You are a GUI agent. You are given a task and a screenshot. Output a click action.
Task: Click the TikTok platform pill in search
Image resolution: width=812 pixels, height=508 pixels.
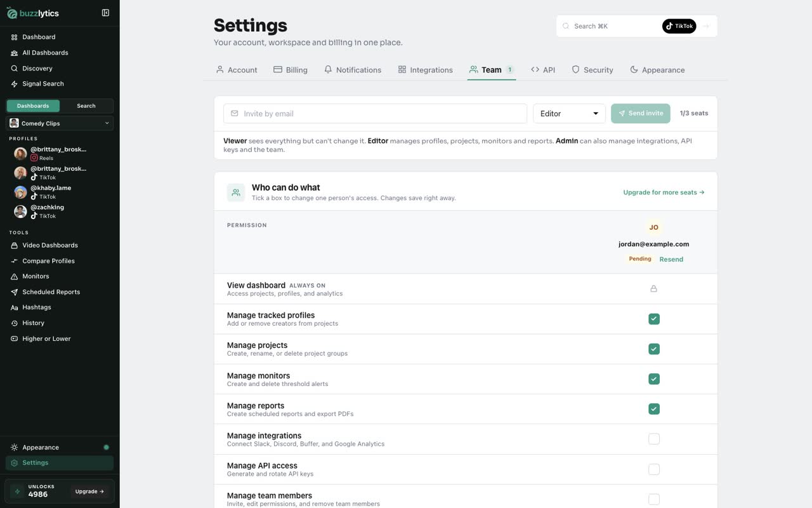pyautogui.click(x=679, y=26)
